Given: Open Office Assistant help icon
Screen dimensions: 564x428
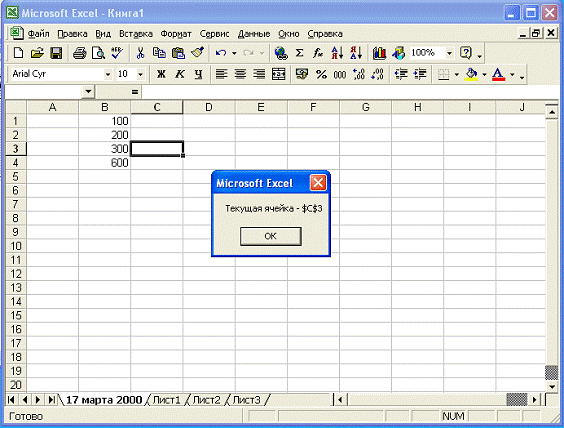Looking at the screenshot, I should (466, 53).
